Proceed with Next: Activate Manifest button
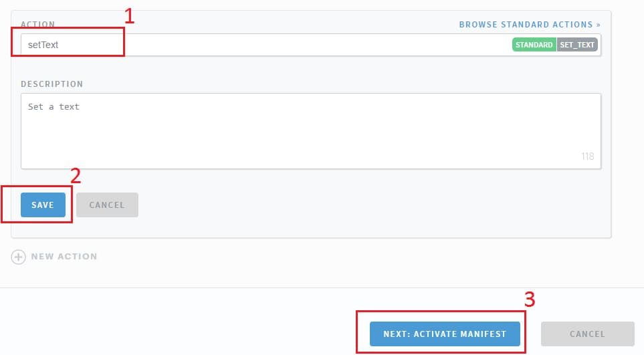Image resolution: width=644 pixels, height=355 pixels. click(445, 334)
